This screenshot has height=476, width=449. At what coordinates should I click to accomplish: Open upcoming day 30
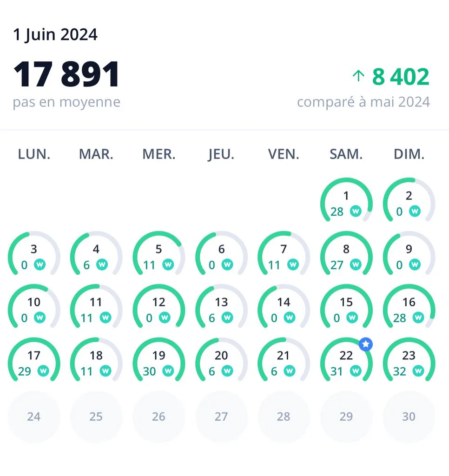409,416
